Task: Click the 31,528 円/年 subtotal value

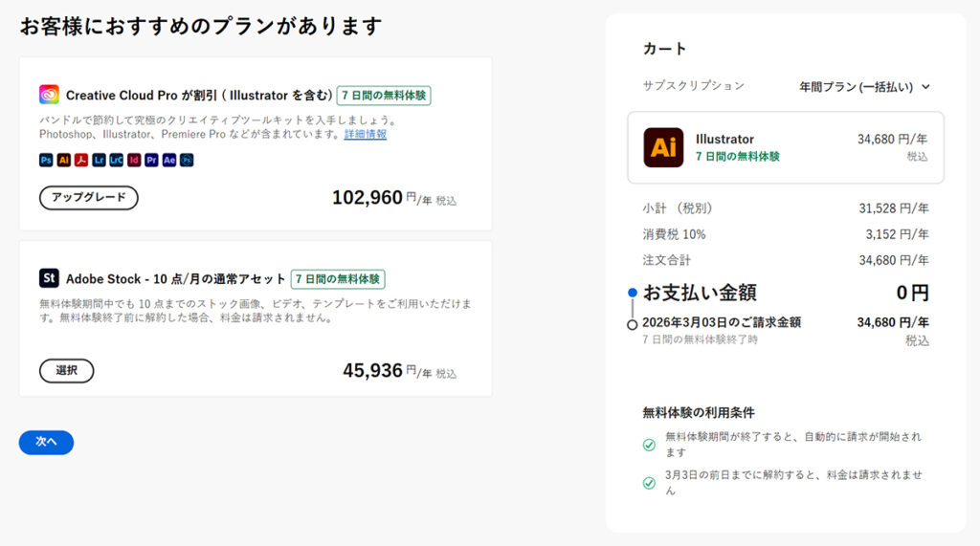Action: (x=894, y=208)
